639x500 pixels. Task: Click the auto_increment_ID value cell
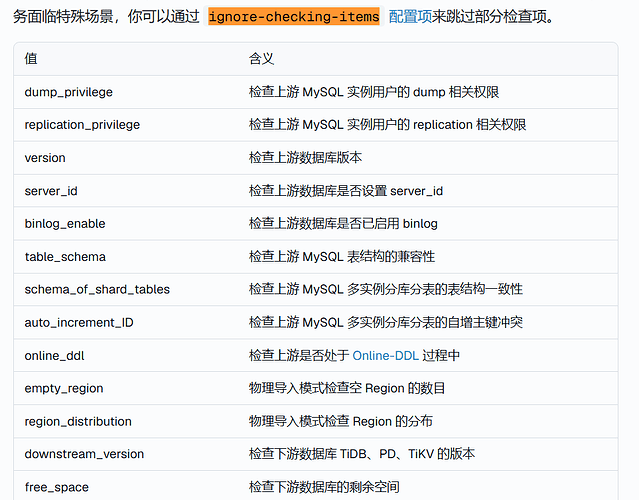click(79, 322)
